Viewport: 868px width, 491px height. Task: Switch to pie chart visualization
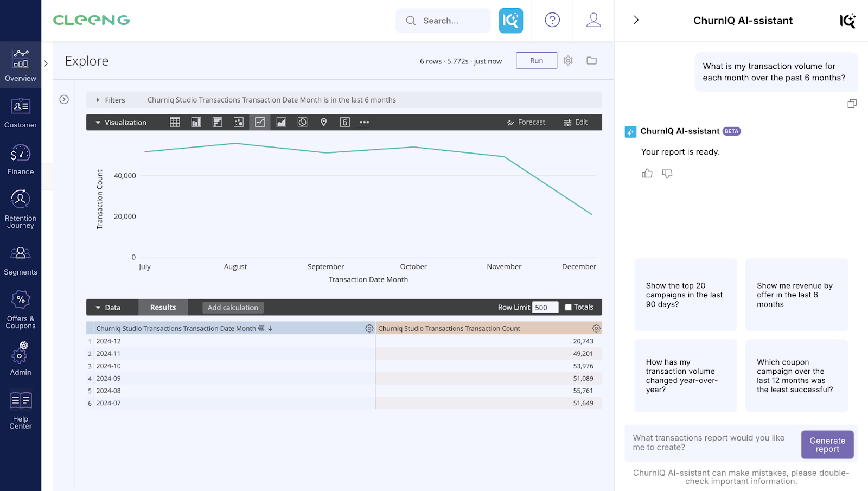point(302,123)
